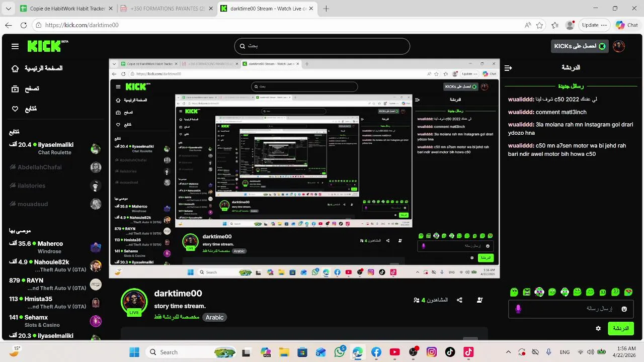Click the kick.com/darktime00 address bar
The image size is (644, 362).
click(x=277, y=25)
